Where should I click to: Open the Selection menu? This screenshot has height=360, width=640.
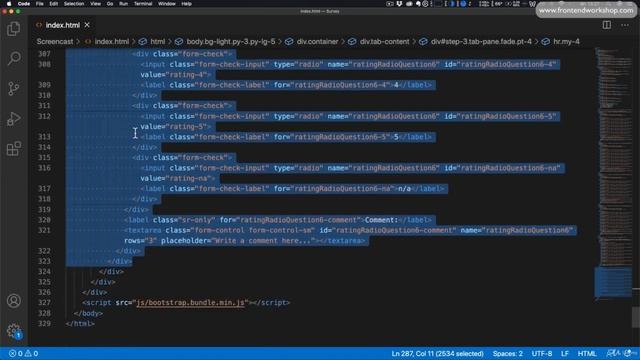tap(74, 4)
